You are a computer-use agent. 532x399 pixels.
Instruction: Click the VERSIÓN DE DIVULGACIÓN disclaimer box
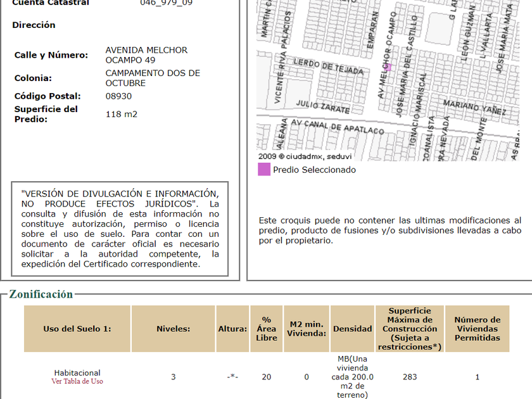120,229
